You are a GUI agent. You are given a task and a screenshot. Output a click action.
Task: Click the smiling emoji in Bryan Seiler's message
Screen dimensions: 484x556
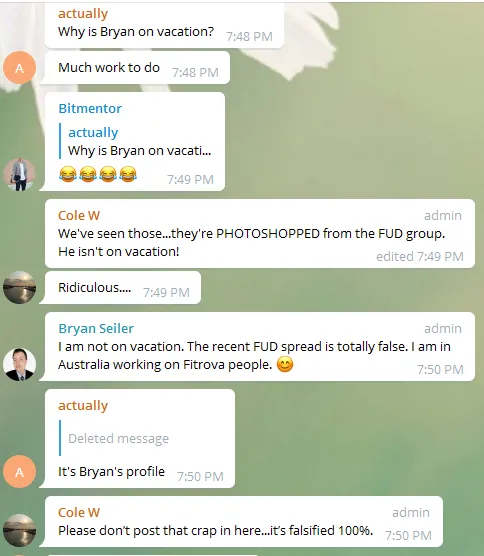pyautogui.click(x=285, y=365)
